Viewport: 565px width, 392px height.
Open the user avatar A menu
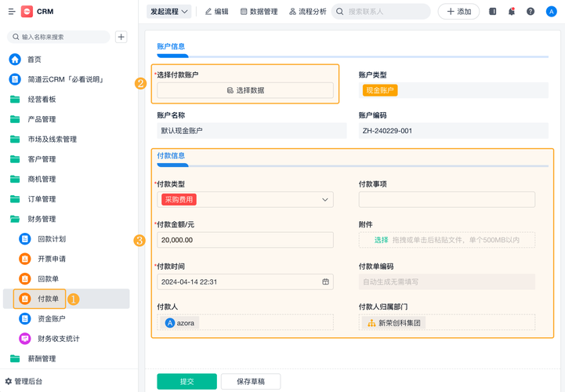(552, 12)
